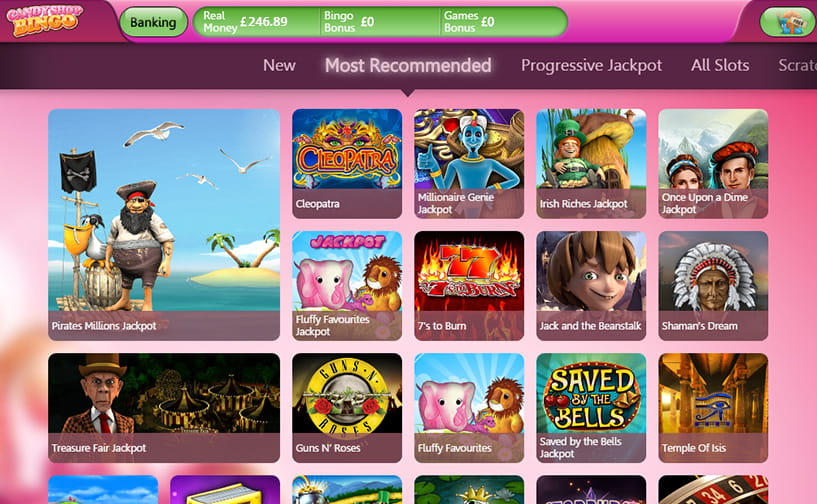Open the Cleopatra slot game
817x504 pixels.
(x=347, y=164)
